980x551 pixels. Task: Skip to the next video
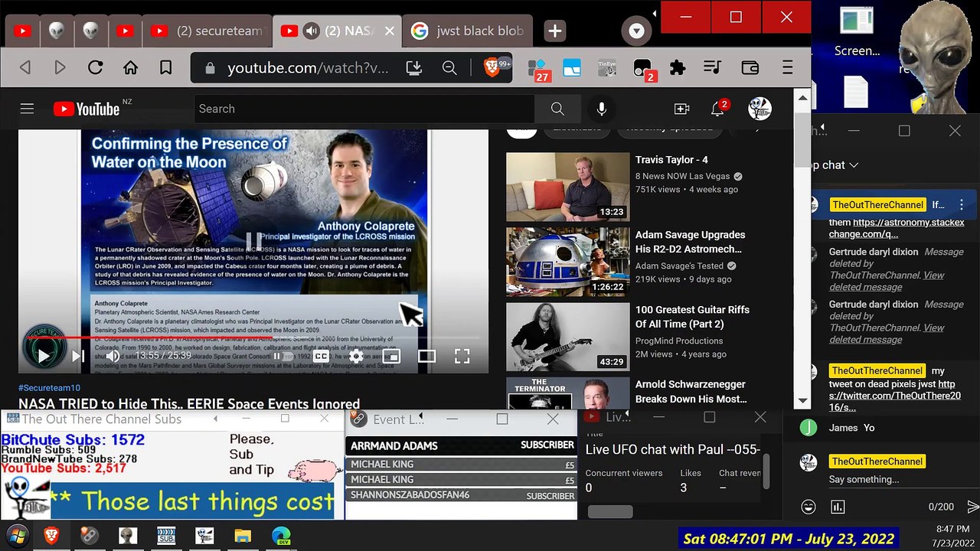(x=77, y=356)
